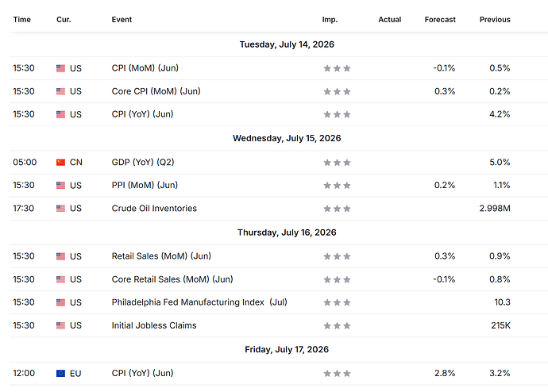Click the US flag beside Philadelphia Fed Manufacturing Index
Screen dimensions: 548x392
coord(61,302)
